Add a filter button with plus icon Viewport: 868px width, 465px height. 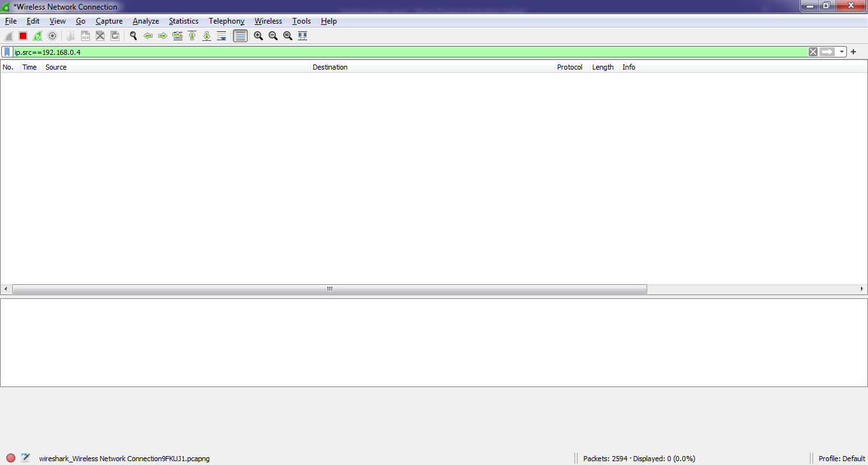(x=853, y=52)
